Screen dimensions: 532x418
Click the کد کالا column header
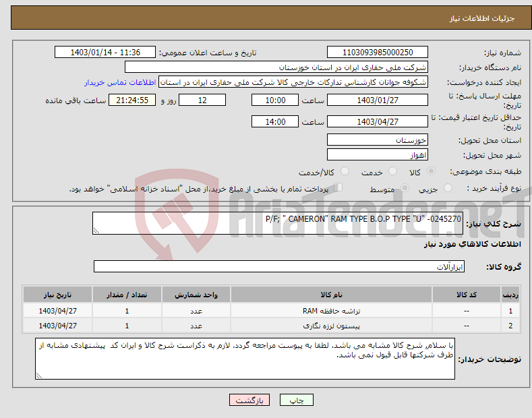(467, 295)
